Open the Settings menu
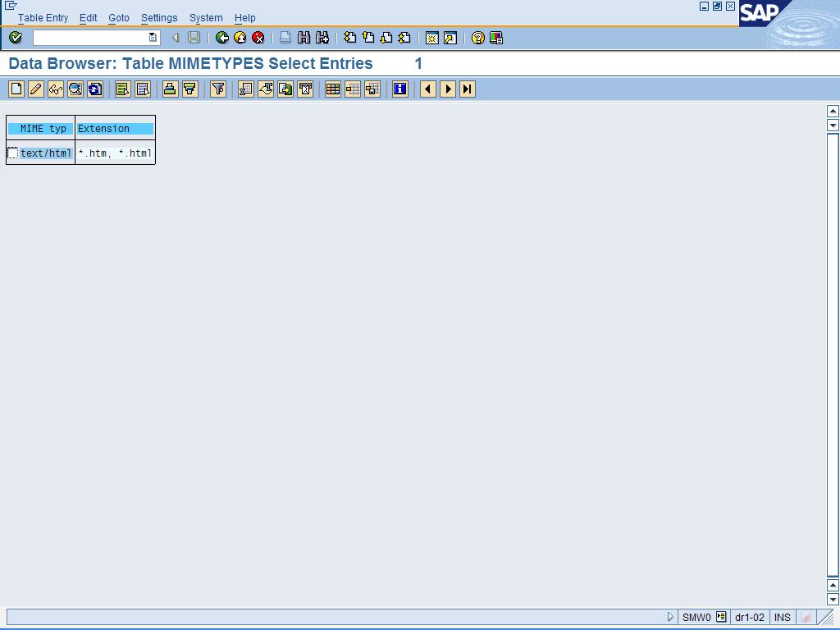Viewport: 840px width, 630px height. coord(159,18)
